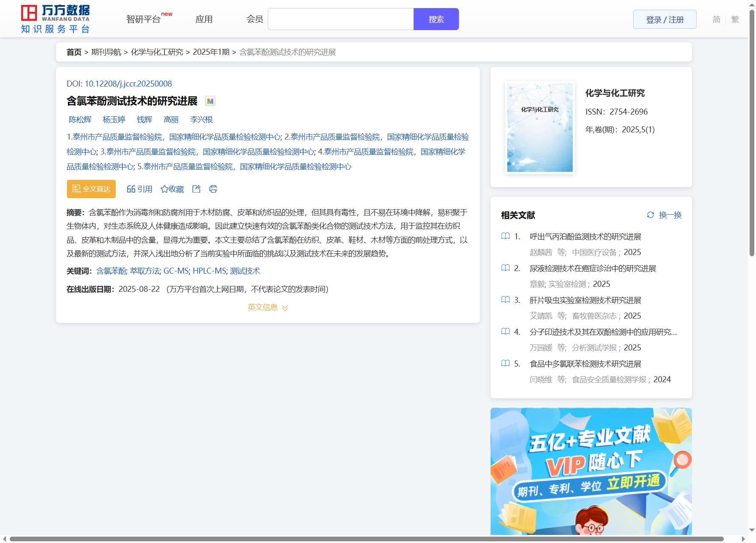Click the search input field
The image size is (756, 543).
[340, 20]
